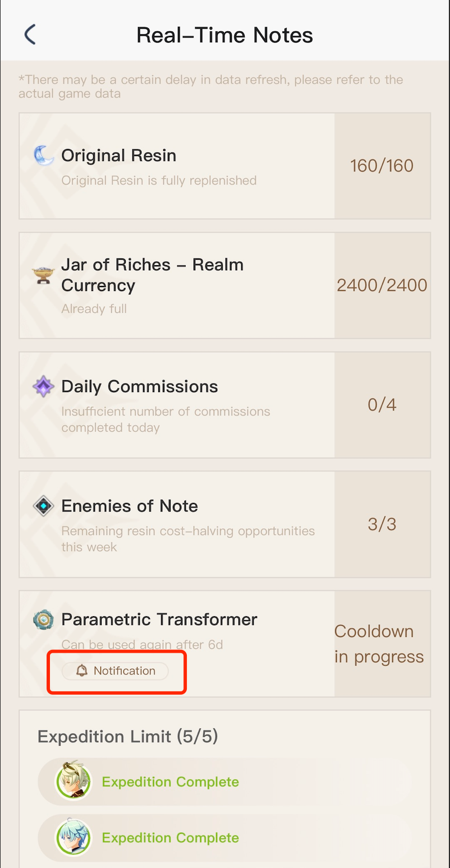Click the Real-Time Notes page title
Screen dimensions: 450x868
tap(224, 35)
